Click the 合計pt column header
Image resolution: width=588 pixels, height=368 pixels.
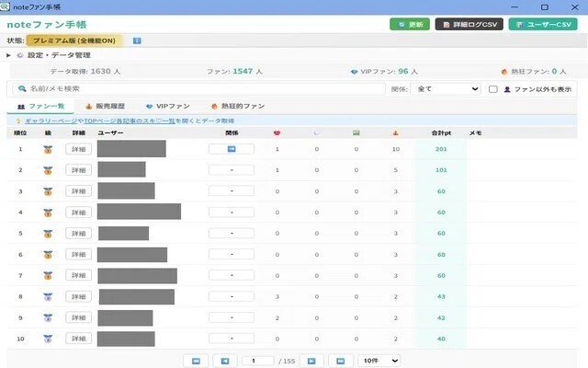pos(441,132)
